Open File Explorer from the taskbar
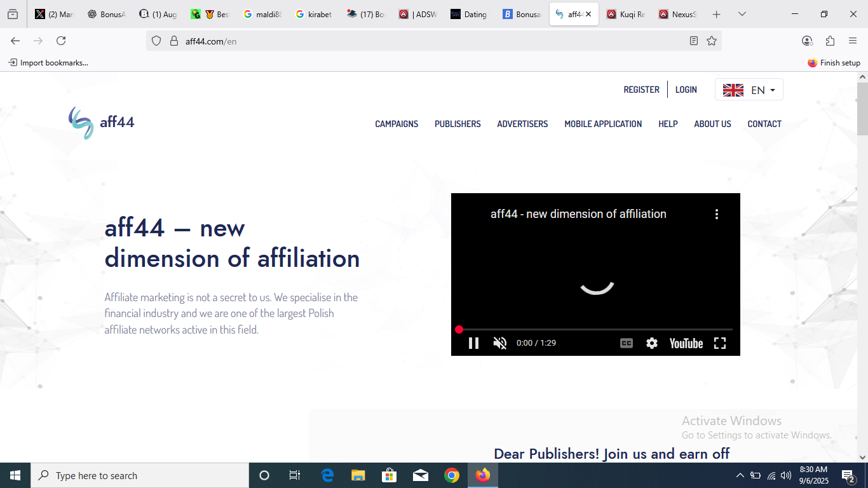 (x=358, y=475)
